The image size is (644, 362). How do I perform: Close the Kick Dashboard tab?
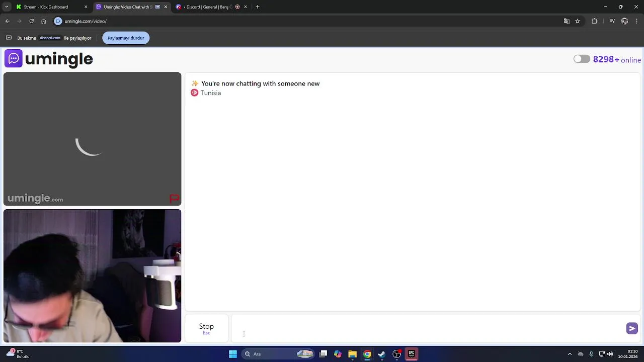pyautogui.click(x=86, y=7)
